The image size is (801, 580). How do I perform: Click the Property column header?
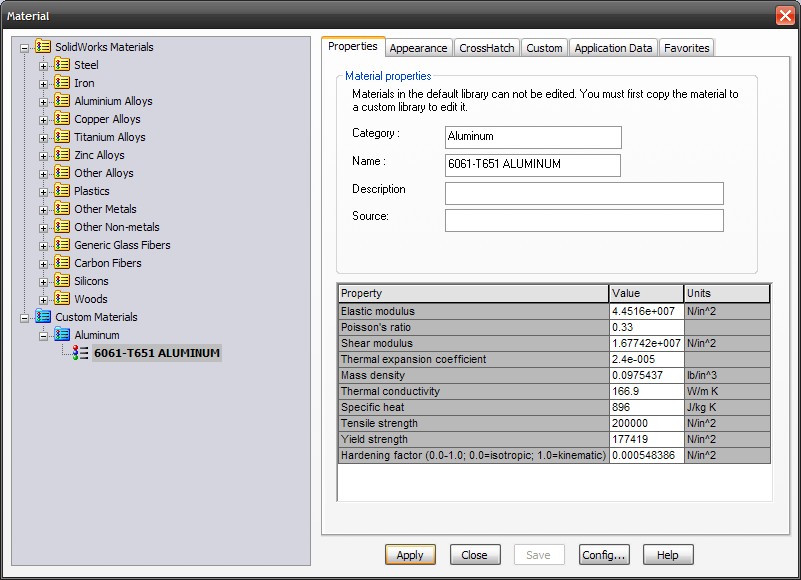pos(473,293)
